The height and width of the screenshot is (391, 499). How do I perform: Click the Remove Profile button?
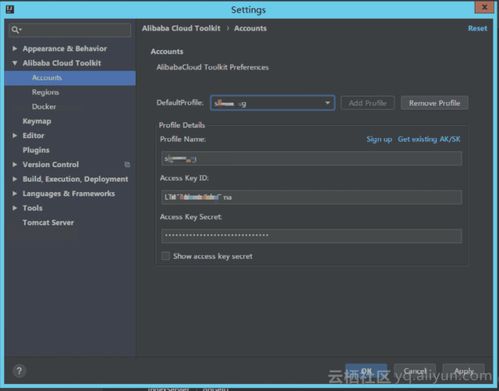434,103
